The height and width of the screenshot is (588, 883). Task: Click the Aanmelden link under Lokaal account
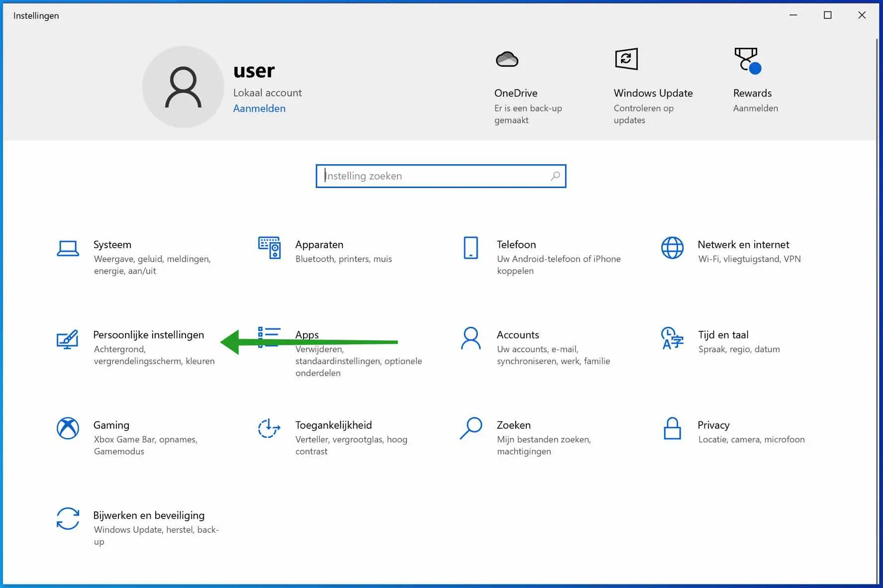coord(259,108)
